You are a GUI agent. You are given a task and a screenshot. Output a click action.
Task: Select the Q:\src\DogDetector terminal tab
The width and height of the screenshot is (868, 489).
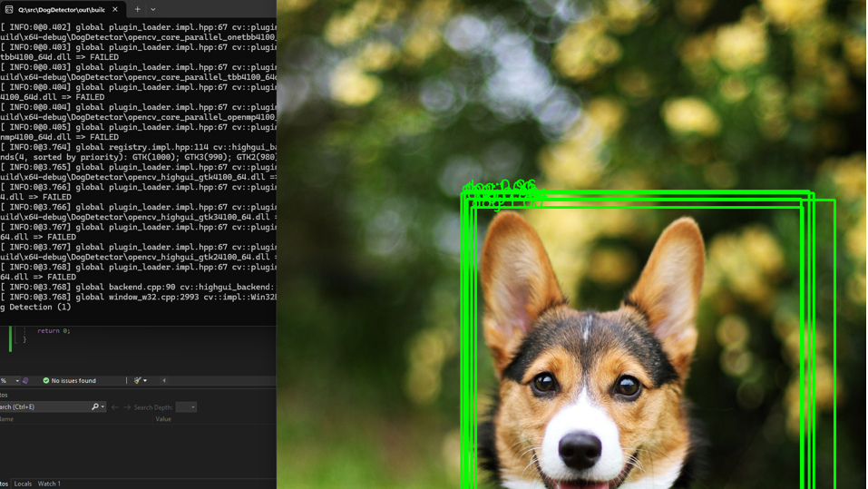pyautogui.click(x=62, y=10)
